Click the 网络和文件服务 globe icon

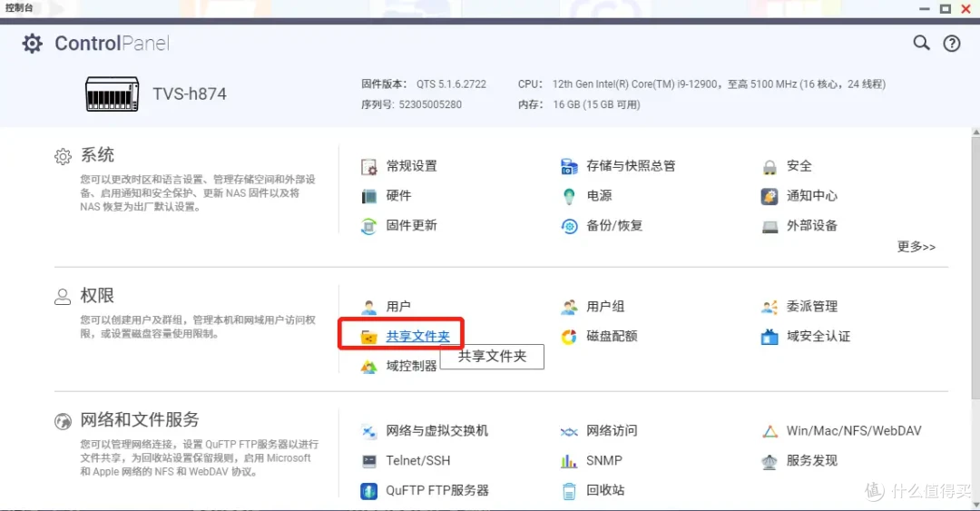[x=63, y=421]
